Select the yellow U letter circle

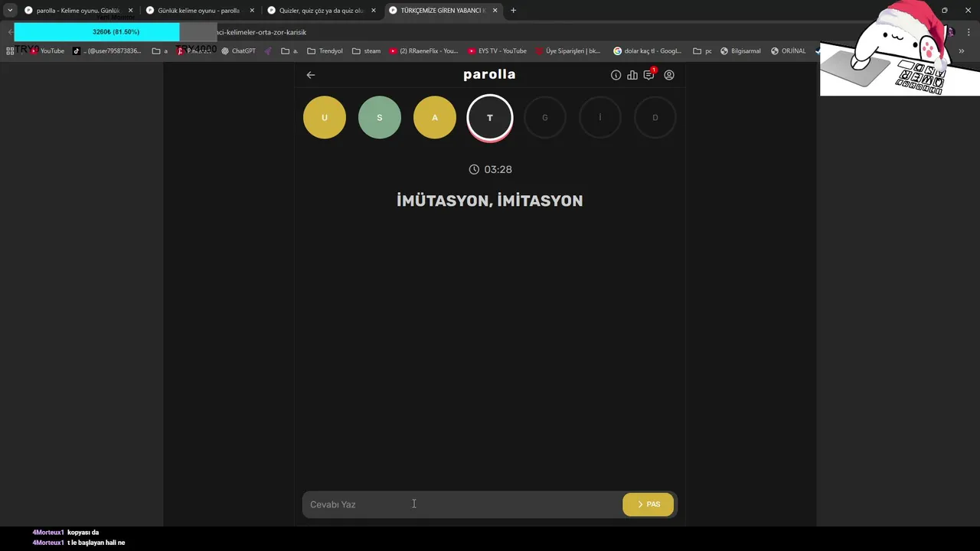[325, 118]
